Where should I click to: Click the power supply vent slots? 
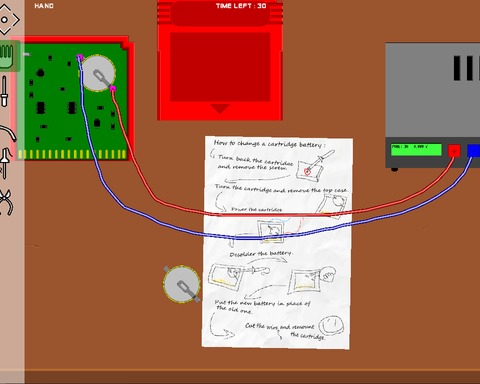click(467, 68)
